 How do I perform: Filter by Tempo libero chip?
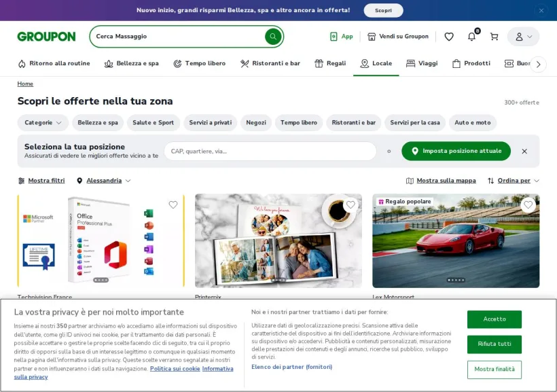pos(299,122)
